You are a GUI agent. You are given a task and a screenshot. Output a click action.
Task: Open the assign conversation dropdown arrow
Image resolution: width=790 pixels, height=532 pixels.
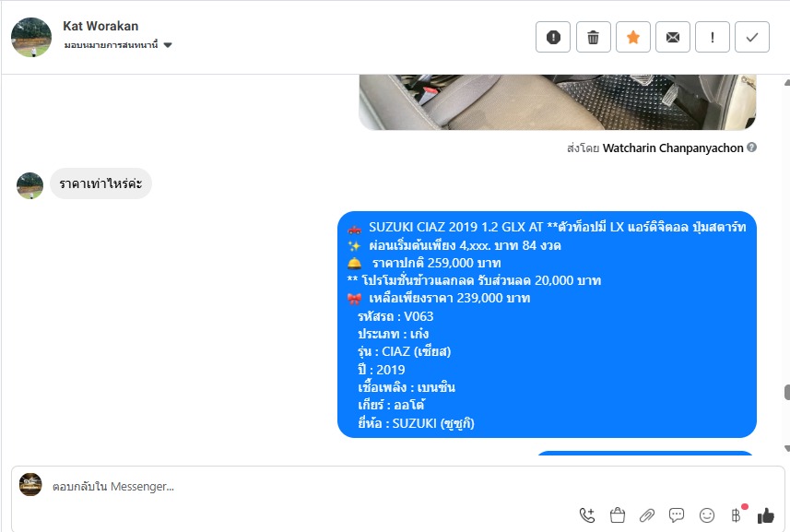click(168, 45)
